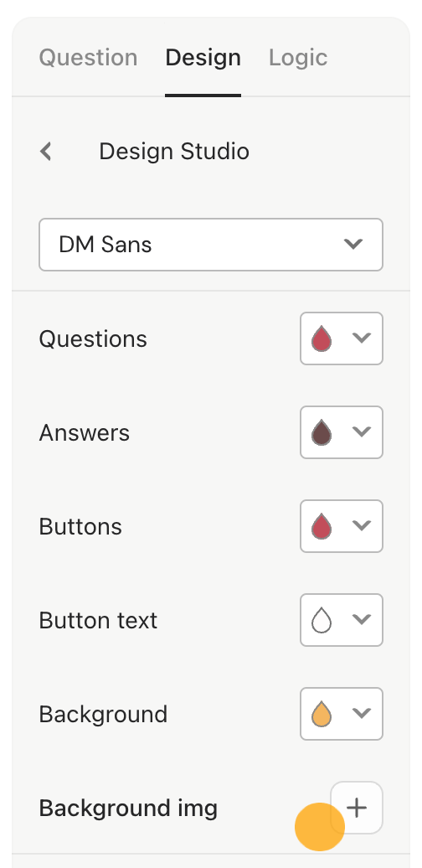The image size is (422, 868).
Task: Open the DM Sans font dropdown
Action: (211, 245)
